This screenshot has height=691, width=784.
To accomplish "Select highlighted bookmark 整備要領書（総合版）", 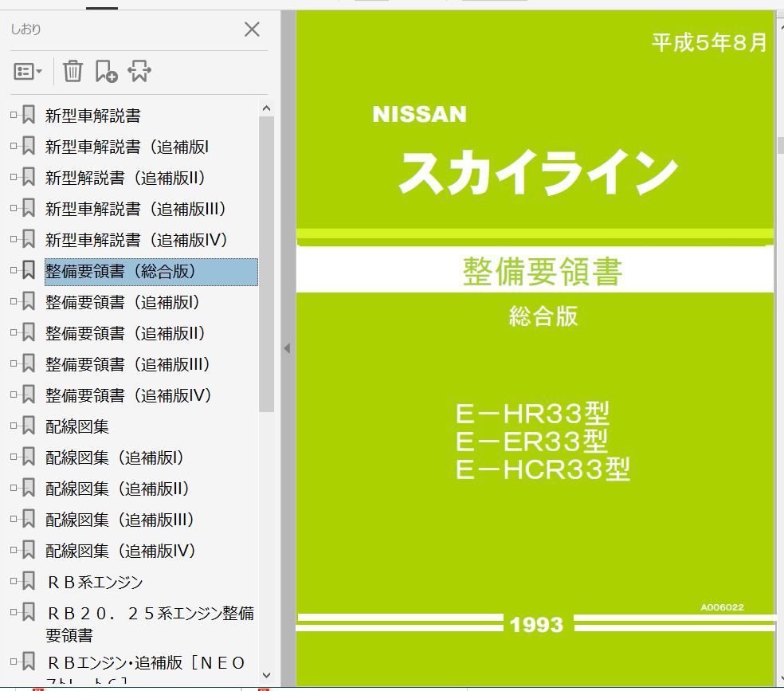I will [151, 272].
